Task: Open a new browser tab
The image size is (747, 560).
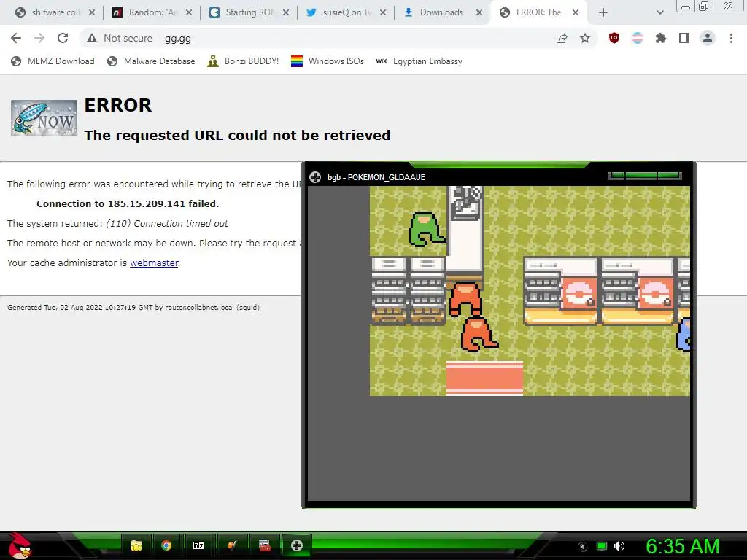Action: pyautogui.click(x=603, y=12)
